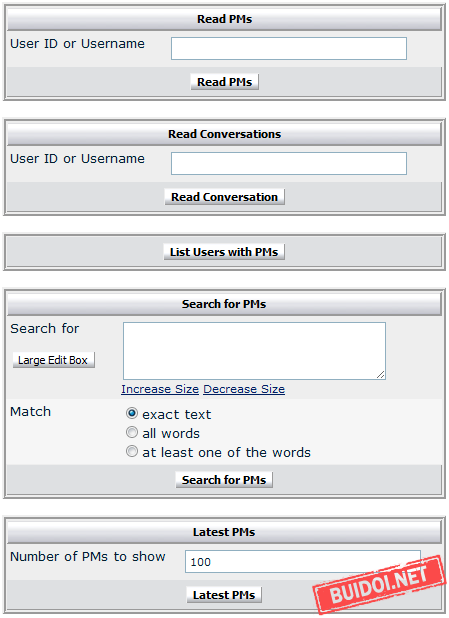Image resolution: width=449 pixels, height=618 pixels.
Task: Click the Increase Size link
Action: [160, 389]
